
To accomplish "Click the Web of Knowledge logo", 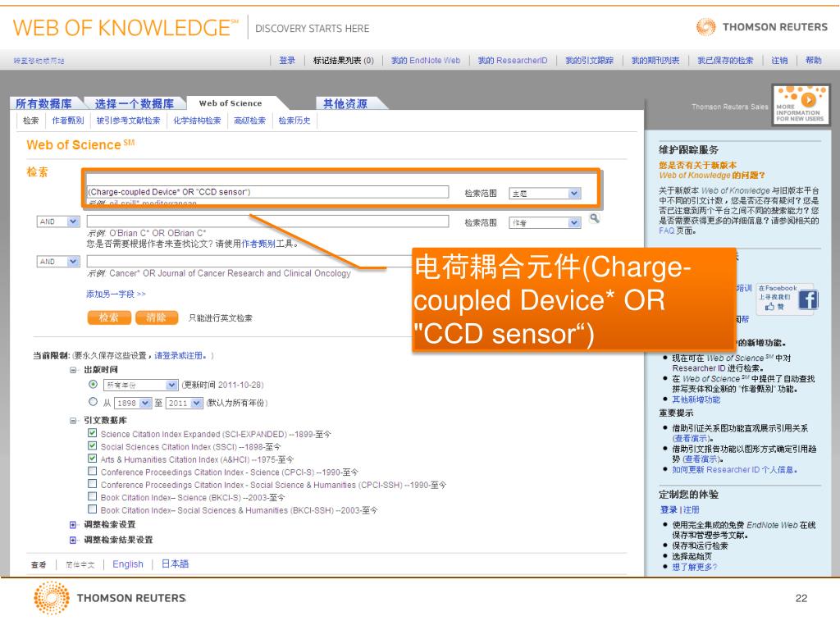I will (x=126, y=28).
